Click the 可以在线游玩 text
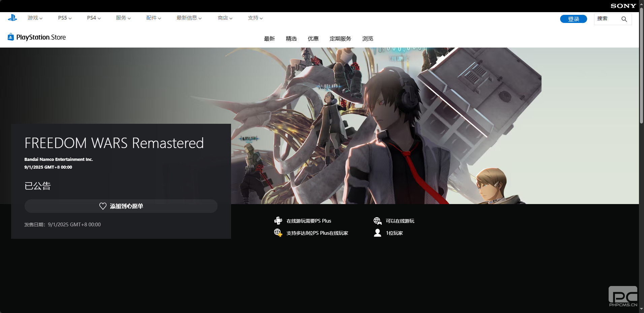 tap(400, 221)
